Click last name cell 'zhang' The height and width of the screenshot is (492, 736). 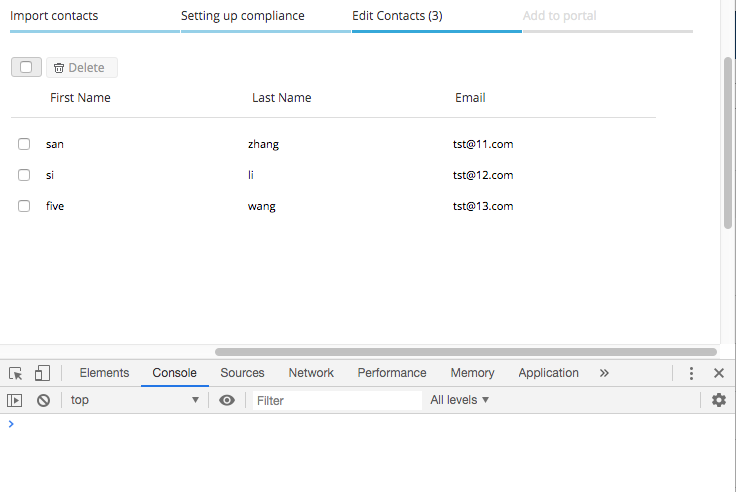tap(263, 144)
